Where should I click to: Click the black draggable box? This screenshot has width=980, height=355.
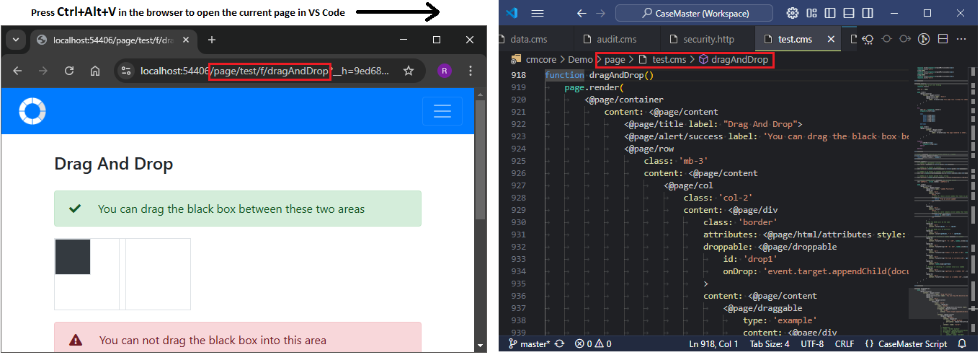click(73, 257)
